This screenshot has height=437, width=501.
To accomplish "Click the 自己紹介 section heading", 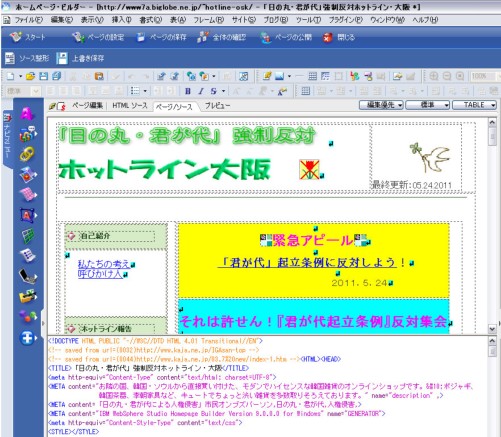I will pyautogui.click(x=95, y=236).
